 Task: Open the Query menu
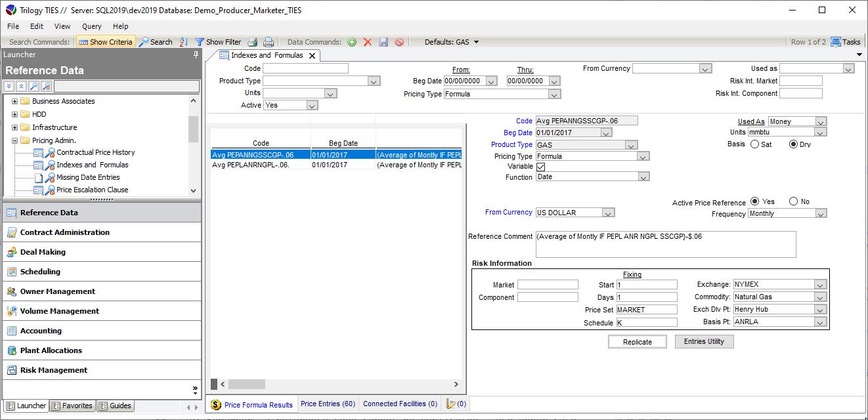91,26
